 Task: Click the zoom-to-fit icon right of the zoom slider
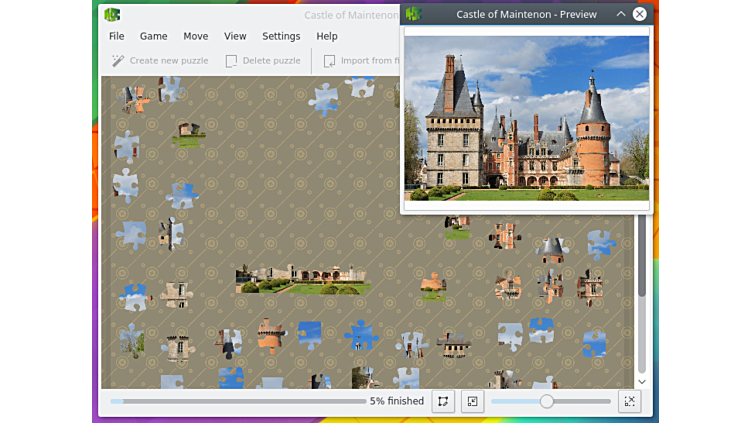(629, 401)
